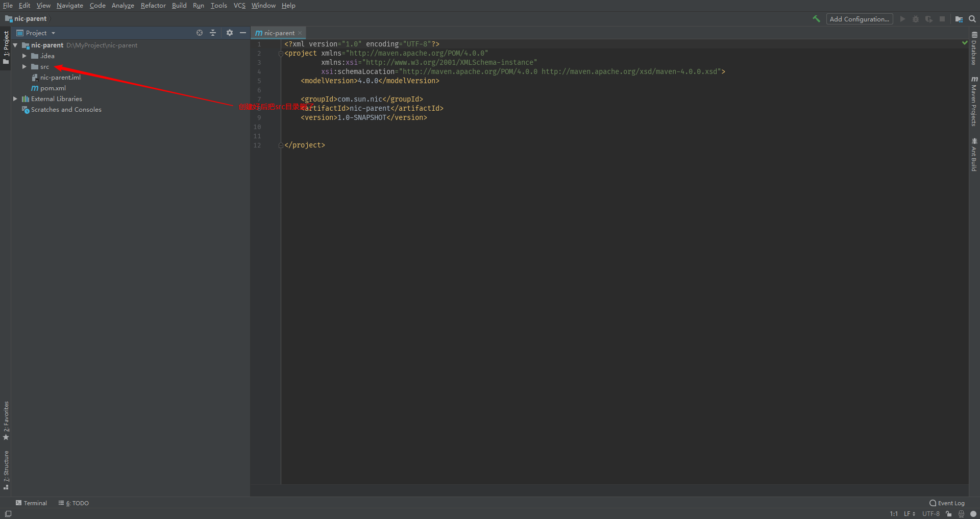Open the 6: TODO tool window
Screen dimensions: 980x519
click(x=73, y=503)
